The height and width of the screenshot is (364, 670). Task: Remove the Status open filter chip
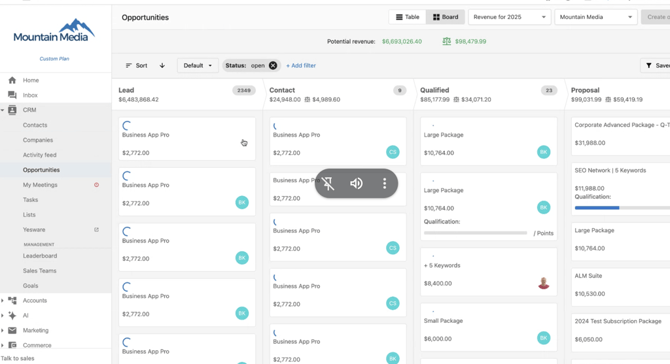(x=273, y=65)
